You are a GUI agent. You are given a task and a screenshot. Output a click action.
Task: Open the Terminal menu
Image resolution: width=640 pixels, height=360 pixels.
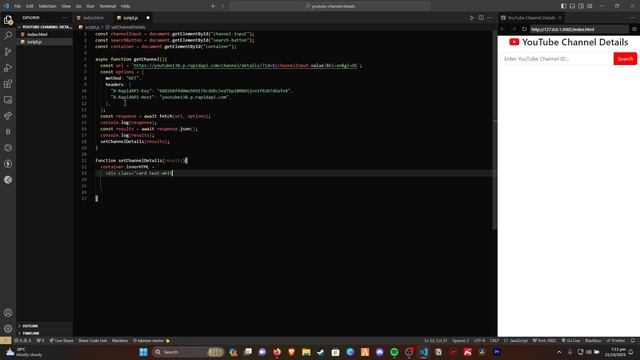click(108, 6)
